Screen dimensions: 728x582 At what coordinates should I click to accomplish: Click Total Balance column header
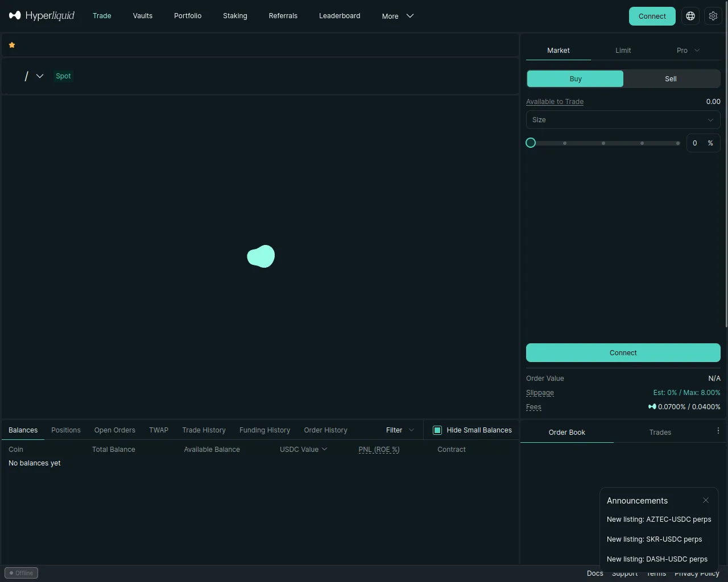[x=114, y=449]
